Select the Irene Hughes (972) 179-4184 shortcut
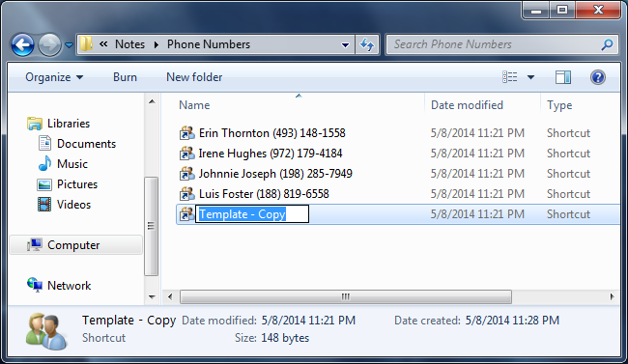This screenshot has height=364, width=628. pyautogui.click(x=271, y=154)
